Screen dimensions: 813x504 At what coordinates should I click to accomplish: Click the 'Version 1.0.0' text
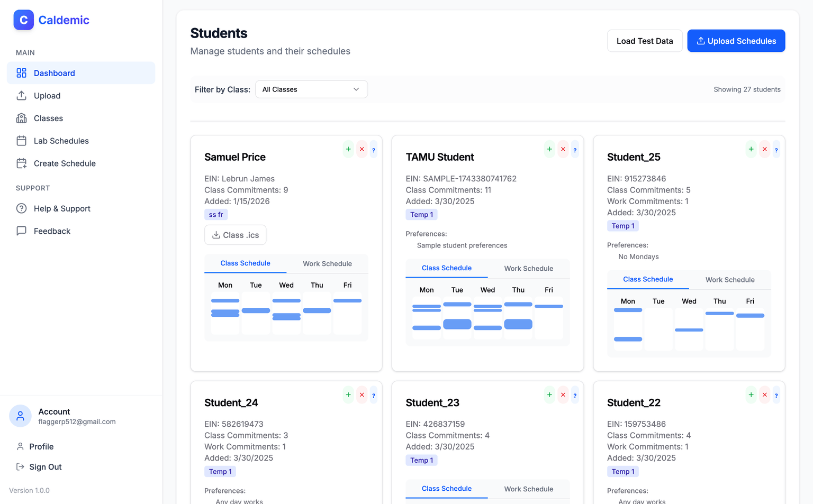pyautogui.click(x=29, y=490)
